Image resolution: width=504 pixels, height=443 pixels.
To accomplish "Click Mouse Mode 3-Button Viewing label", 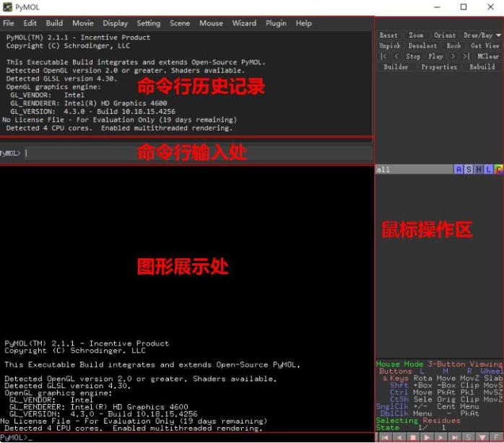I will tap(439, 364).
